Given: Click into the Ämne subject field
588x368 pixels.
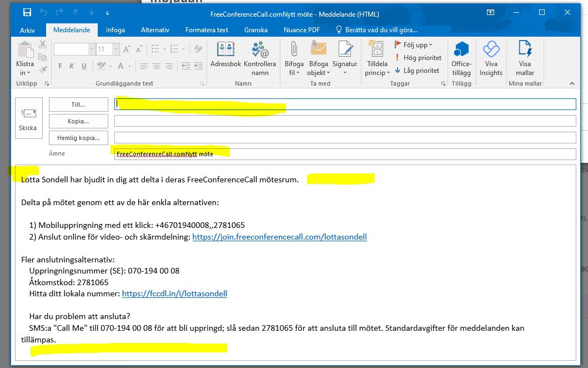Looking at the screenshot, I should pos(345,154).
